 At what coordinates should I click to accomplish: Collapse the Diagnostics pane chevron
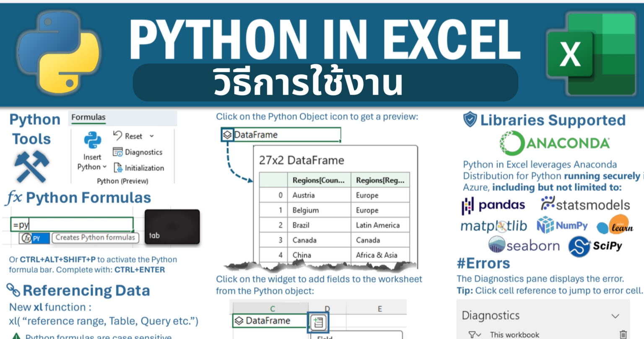point(615,316)
